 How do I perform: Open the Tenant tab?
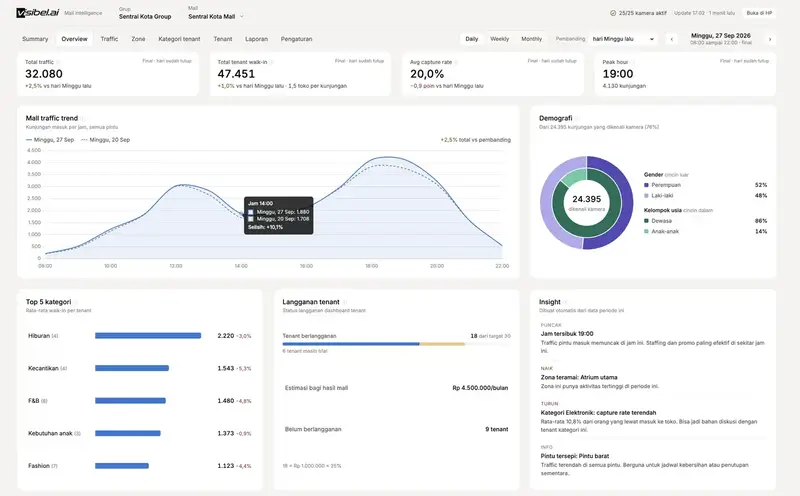point(223,39)
